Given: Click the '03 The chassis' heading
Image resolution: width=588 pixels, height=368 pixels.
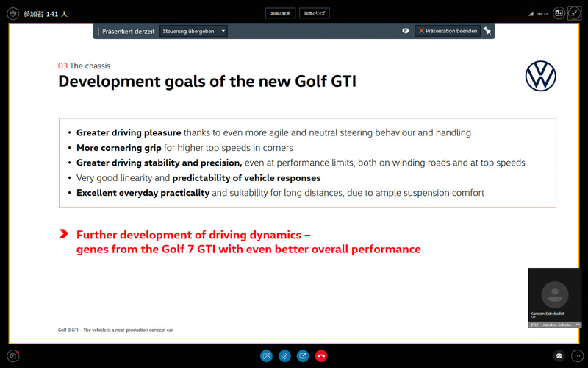Looking at the screenshot, I should (x=84, y=66).
